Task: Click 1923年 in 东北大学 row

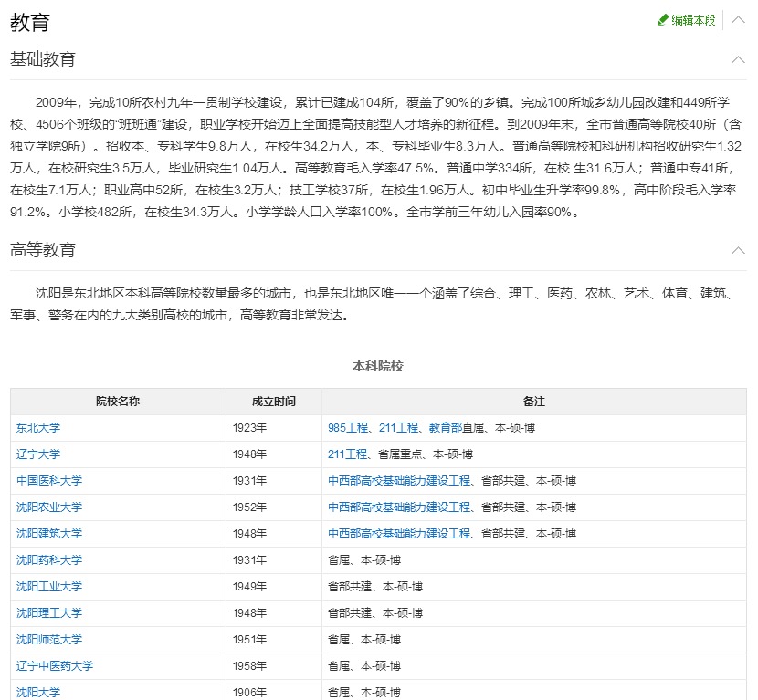Action: (249, 427)
